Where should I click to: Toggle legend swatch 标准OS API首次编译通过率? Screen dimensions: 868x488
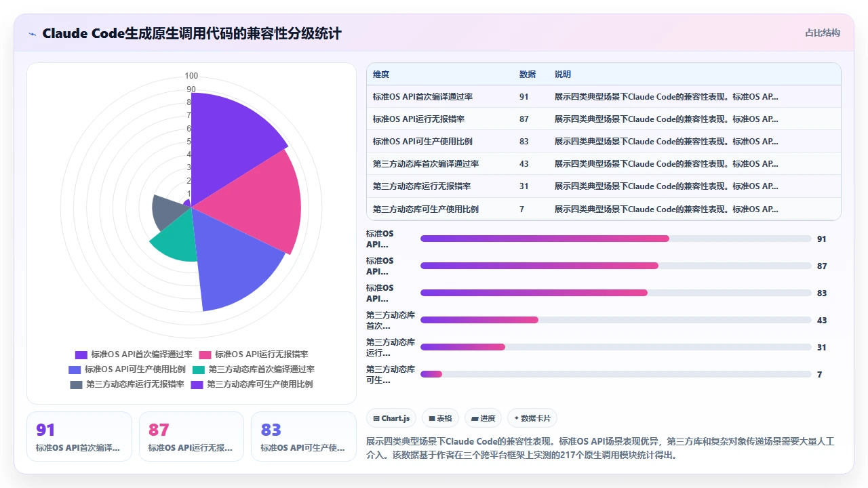coord(81,354)
